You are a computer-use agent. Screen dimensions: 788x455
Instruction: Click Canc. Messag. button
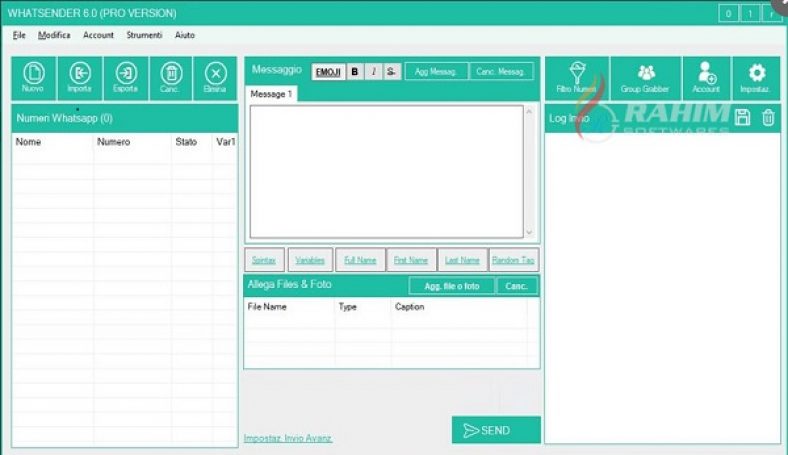[x=501, y=71]
